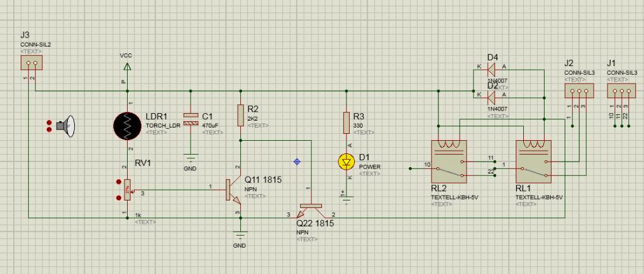Click the 1N4007 label below D4
This screenshot has height=274, width=644.
pos(497,81)
